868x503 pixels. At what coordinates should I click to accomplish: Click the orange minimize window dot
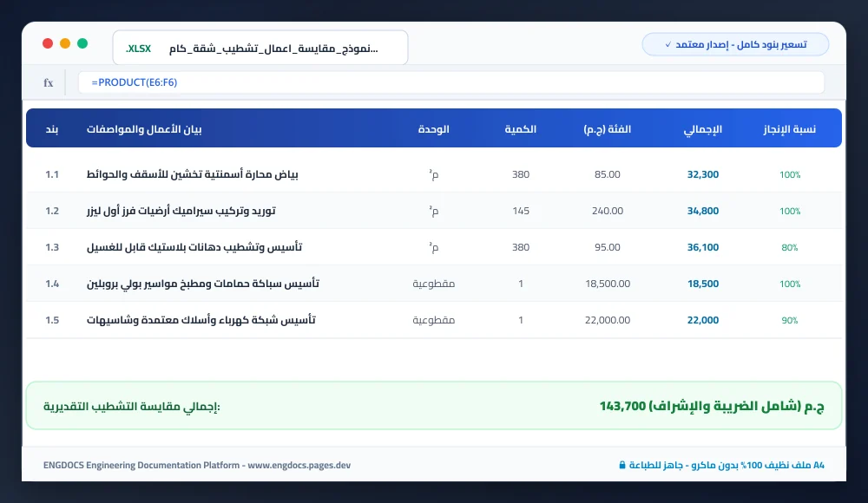click(x=65, y=43)
